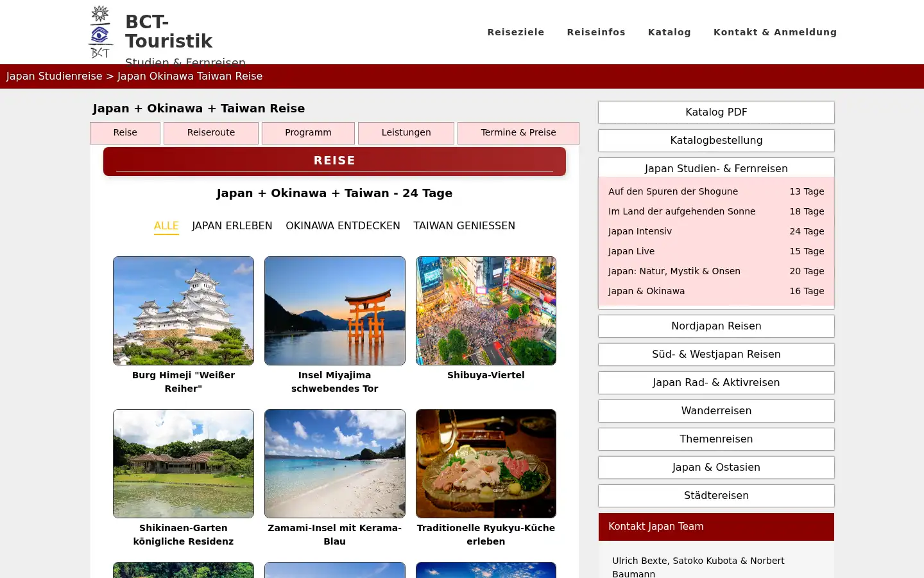This screenshot has height=578, width=924.
Task: Open the Reiseziele menu
Action: [516, 32]
